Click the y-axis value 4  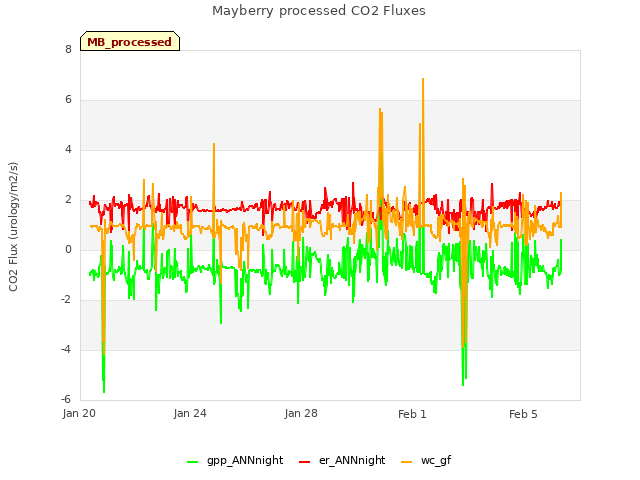[x=68, y=149]
